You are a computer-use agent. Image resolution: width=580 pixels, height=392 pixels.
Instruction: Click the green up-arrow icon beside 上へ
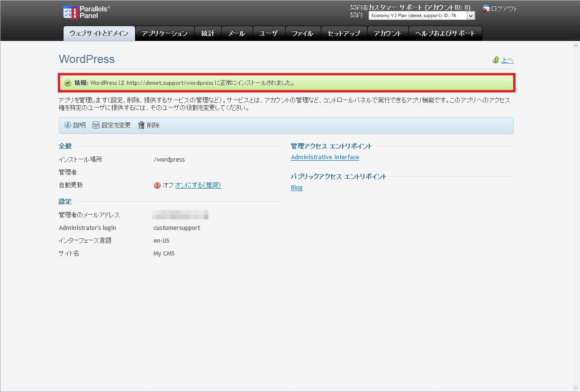click(x=496, y=60)
